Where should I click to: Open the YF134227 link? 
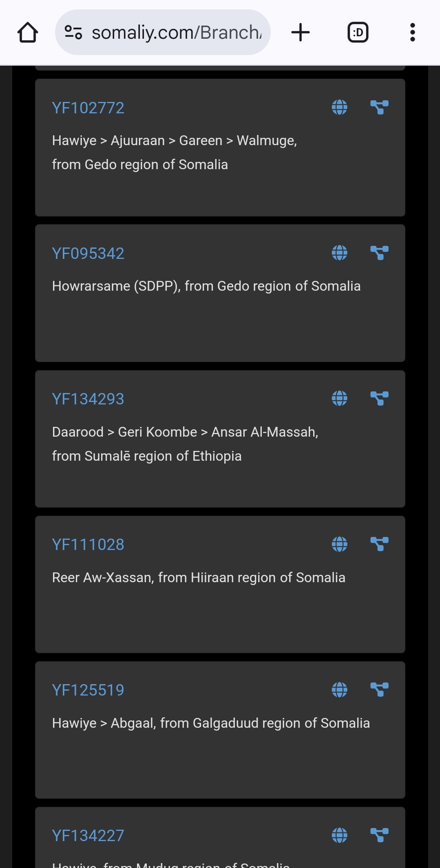pyautogui.click(x=88, y=836)
